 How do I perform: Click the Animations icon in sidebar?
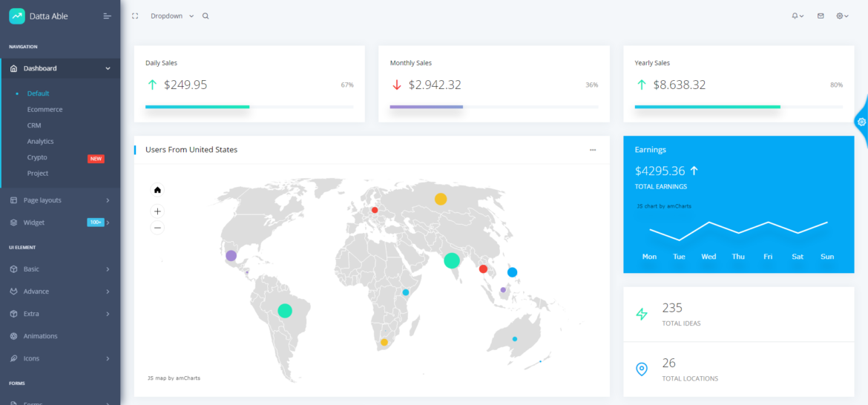click(14, 336)
